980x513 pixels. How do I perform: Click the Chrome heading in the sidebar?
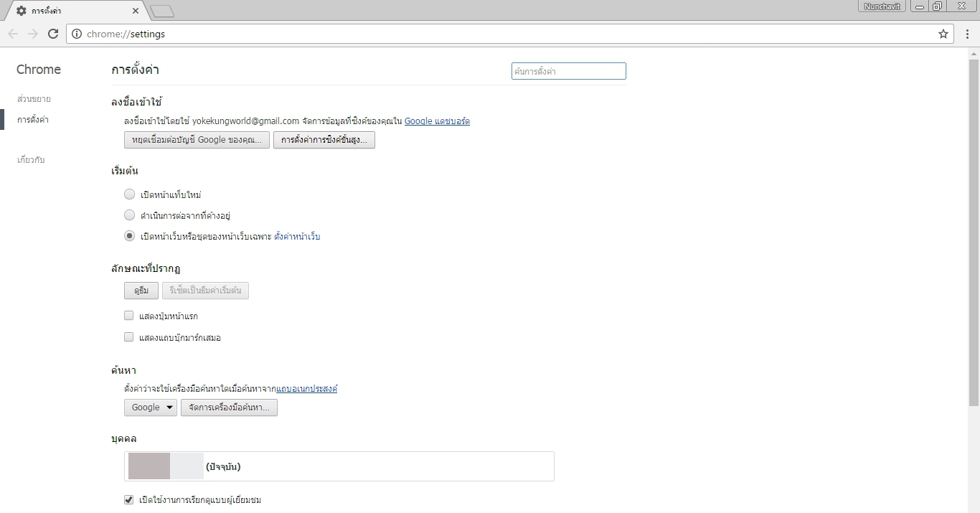39,70
